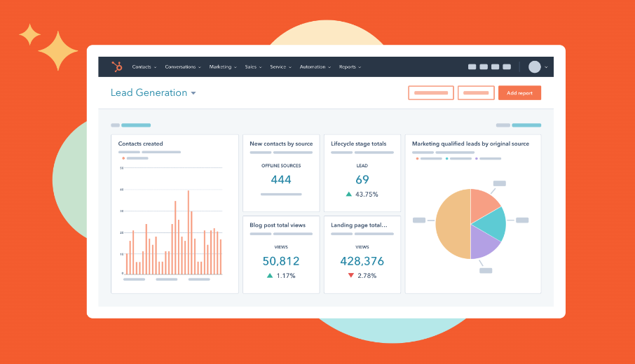Click the first outlined button left of Add report
The width and height of the screenshot is (635, 364).
click(x=431, y=93)
